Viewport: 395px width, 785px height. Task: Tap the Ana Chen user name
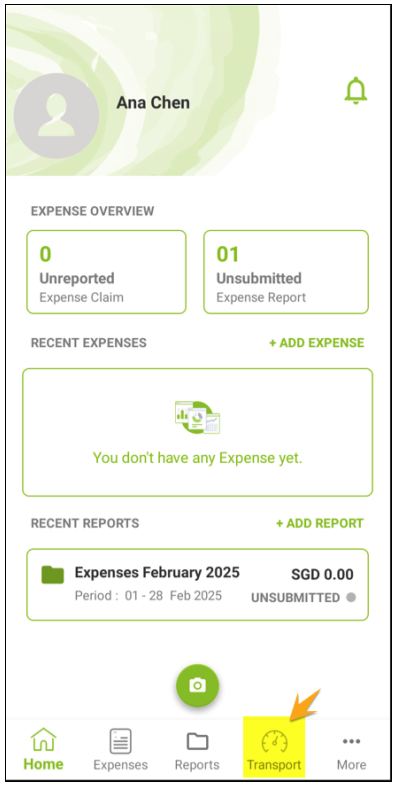click(153, 103)
